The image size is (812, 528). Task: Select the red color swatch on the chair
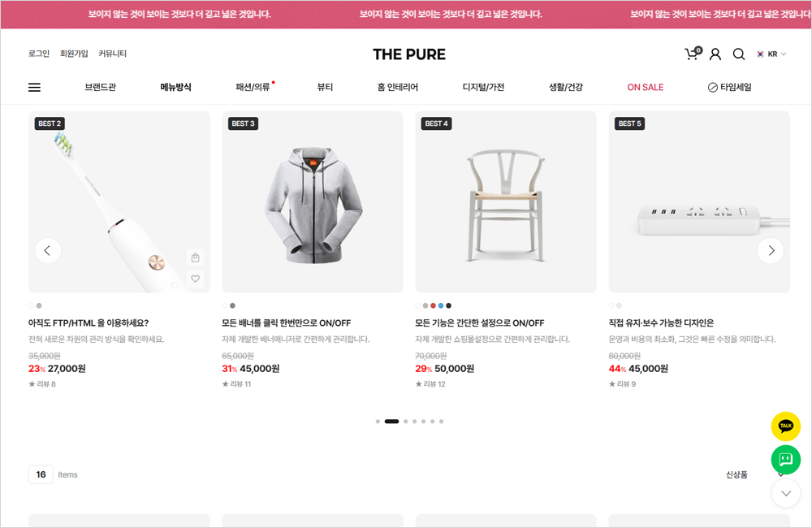coord(434,305)
